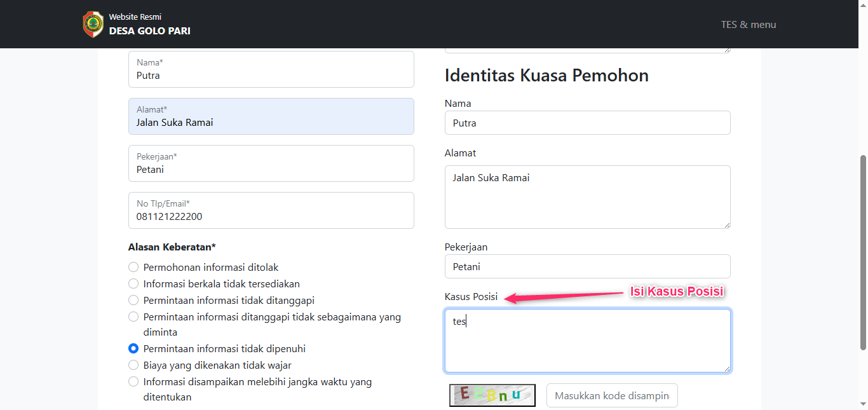Click the Pekerjaan* field containing Petani

tap(271, 163)
